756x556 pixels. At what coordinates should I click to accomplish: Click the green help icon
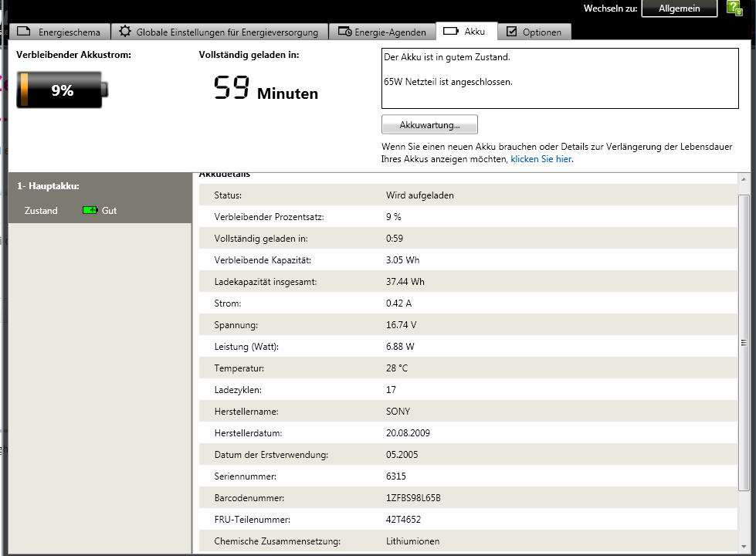tap(734, 8)
